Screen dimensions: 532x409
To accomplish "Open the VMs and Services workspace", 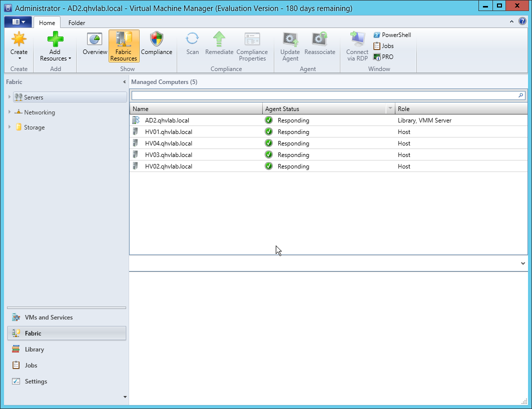I will [x=67, y=317].
